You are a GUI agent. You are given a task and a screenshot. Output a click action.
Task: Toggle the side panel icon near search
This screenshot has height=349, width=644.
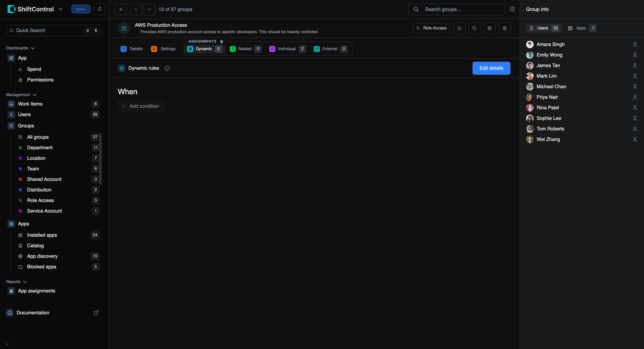pyautogui.click(x=512, y=9)
